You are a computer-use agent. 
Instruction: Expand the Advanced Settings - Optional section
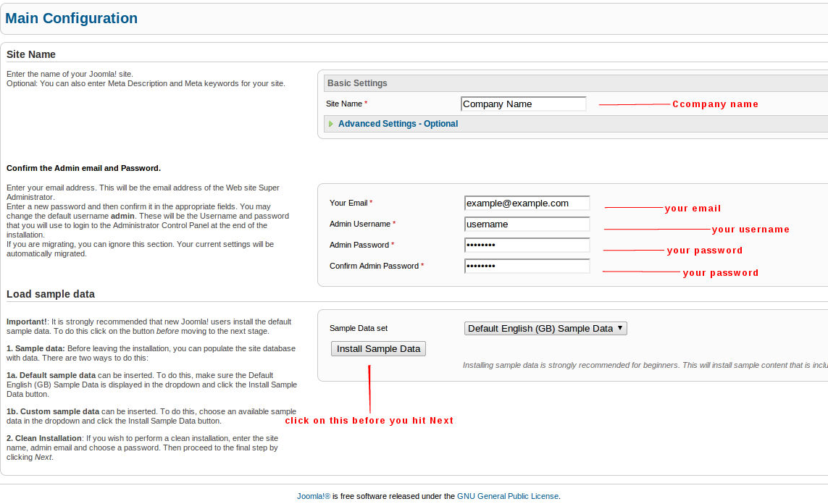[x=398, y=124]
